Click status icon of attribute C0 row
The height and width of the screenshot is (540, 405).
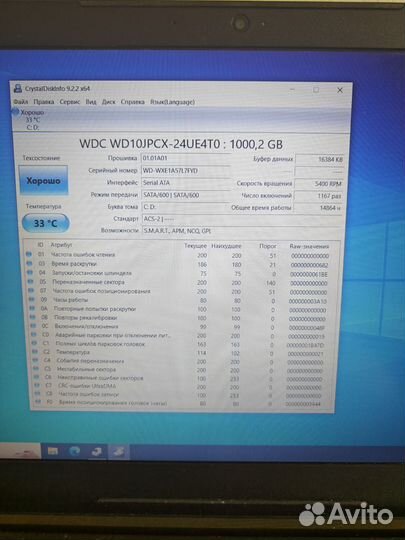(34, 334)
